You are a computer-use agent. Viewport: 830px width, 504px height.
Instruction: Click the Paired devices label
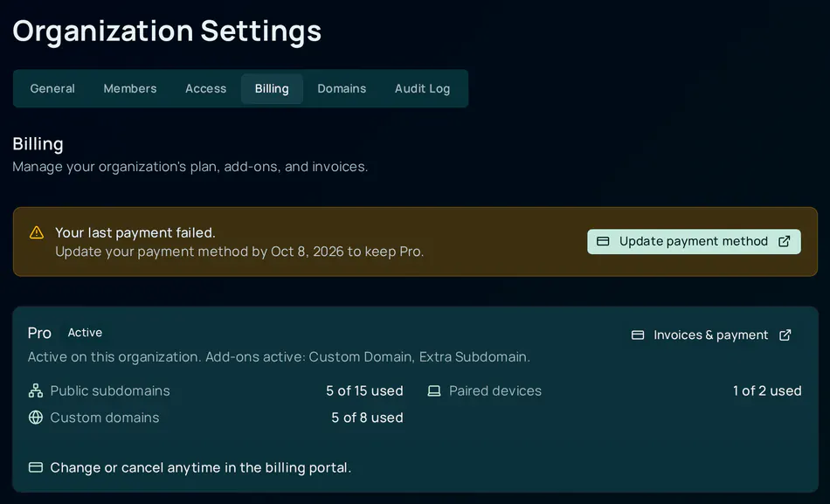click(x=495, y=390)
